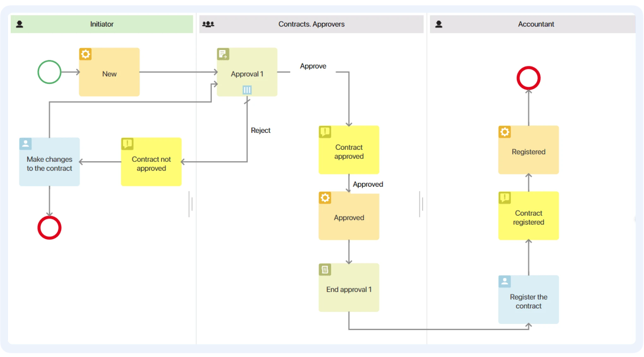This screenshot has height=357, width=644.
Task: Click the approval document icon on Approval 1
Action: [223, 54]
